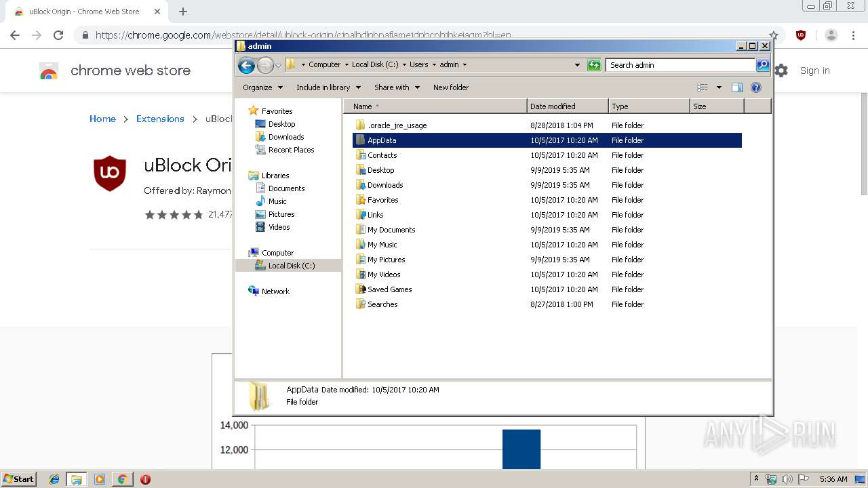Click Chrome's back button
This screenshot has height=488, width=868.
point(15,35)
